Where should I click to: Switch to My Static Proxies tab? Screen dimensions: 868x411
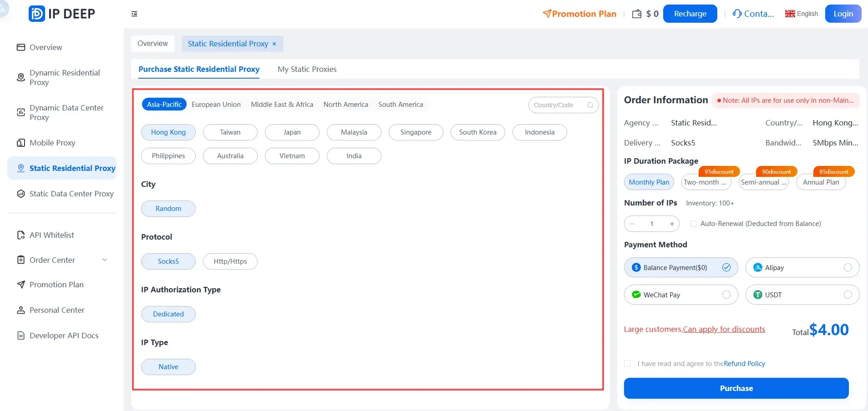(x=307, y=69)
